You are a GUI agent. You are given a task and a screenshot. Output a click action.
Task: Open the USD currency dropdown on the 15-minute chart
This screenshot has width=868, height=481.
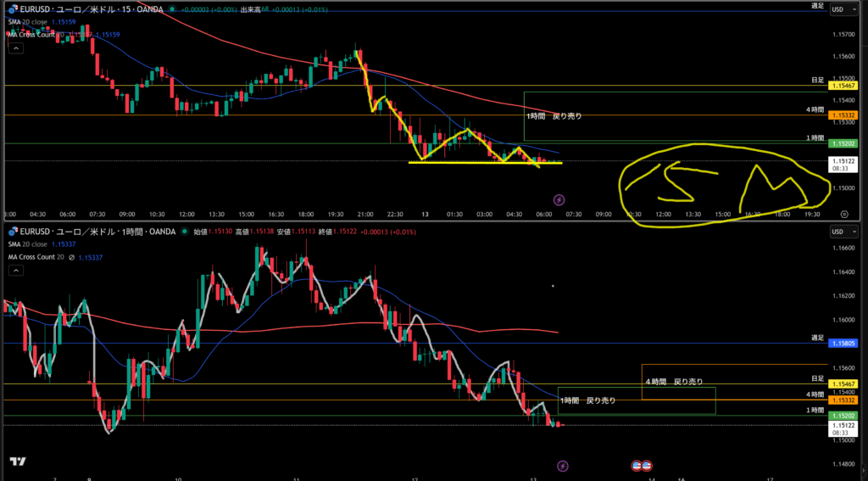coord(841,9)
